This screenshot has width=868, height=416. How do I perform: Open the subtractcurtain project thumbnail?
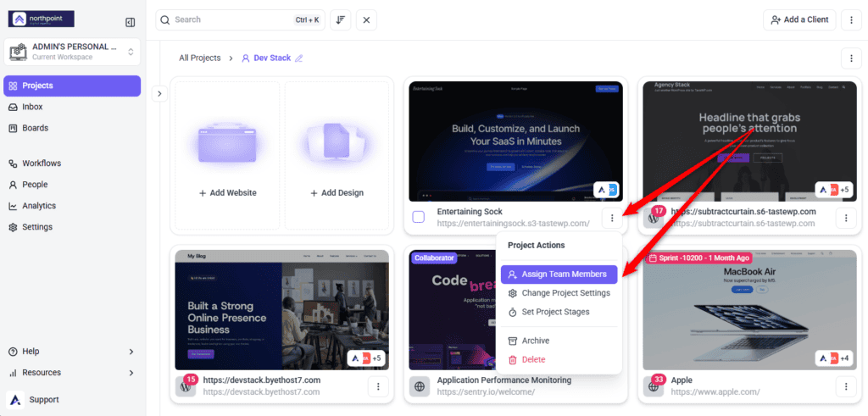click(x=749, y=141)
